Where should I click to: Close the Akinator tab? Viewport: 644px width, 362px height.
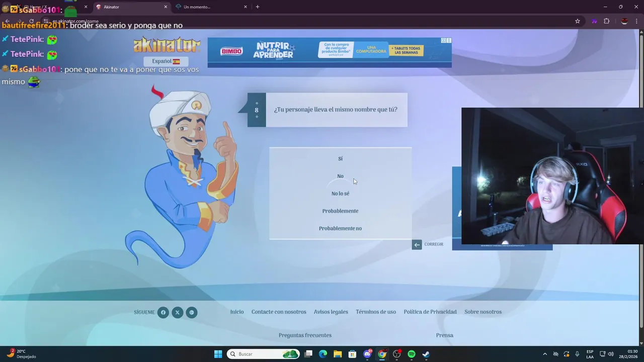[x=166, y=7]
